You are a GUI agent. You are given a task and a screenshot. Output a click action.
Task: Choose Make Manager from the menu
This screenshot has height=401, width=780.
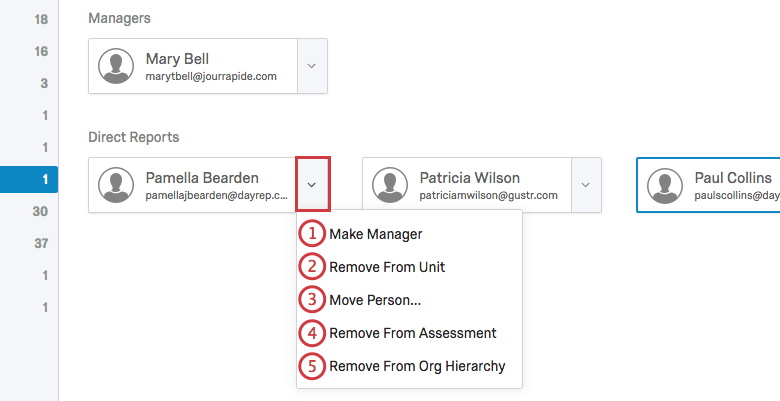click(x=375, y=235)
